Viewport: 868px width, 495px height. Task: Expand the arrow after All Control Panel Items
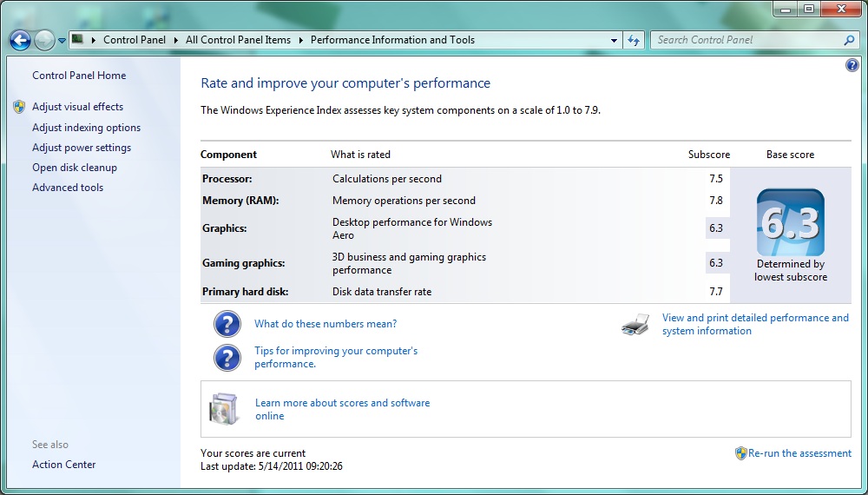pyautogui.click(x=300, y=40)
